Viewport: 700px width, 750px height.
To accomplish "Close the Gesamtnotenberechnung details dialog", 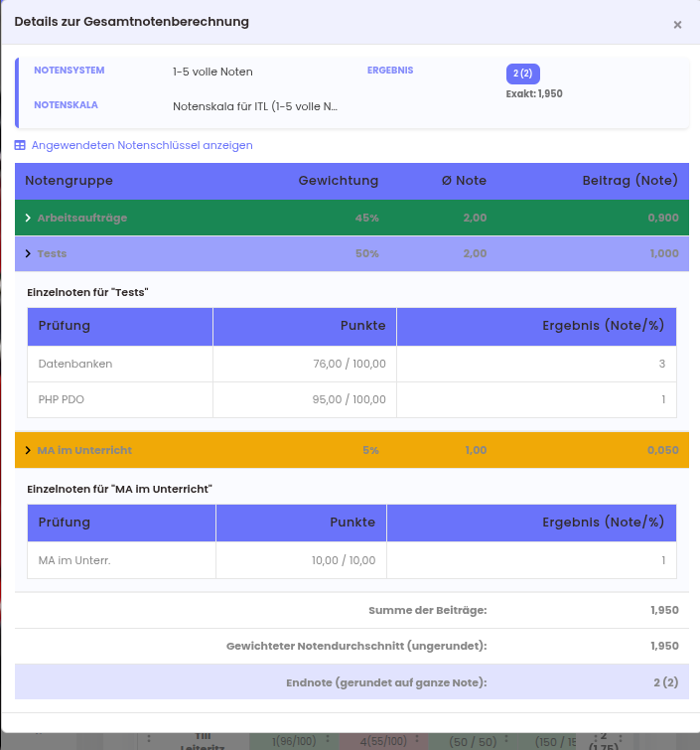I will (x=677, y=25).
